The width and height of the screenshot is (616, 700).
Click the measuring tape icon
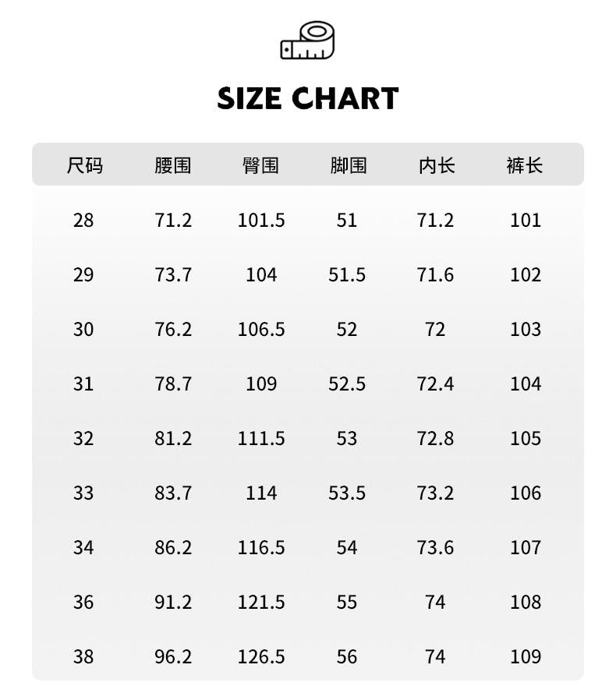(307, 41)
